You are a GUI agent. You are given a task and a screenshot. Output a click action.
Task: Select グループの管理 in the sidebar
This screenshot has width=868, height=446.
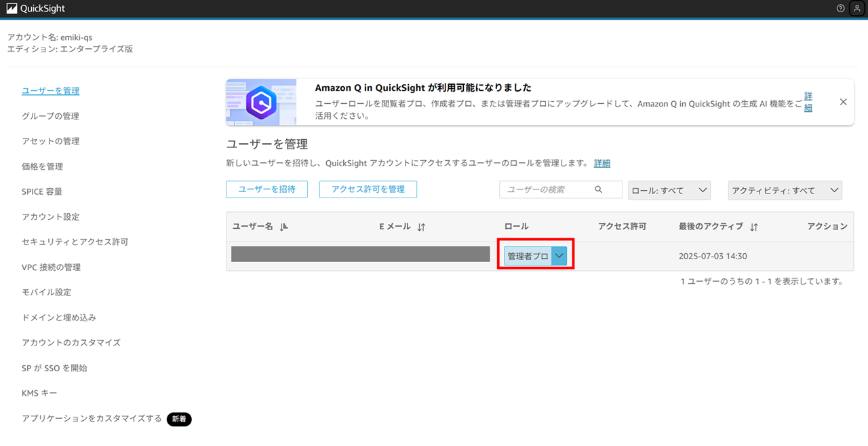point(50,116)
